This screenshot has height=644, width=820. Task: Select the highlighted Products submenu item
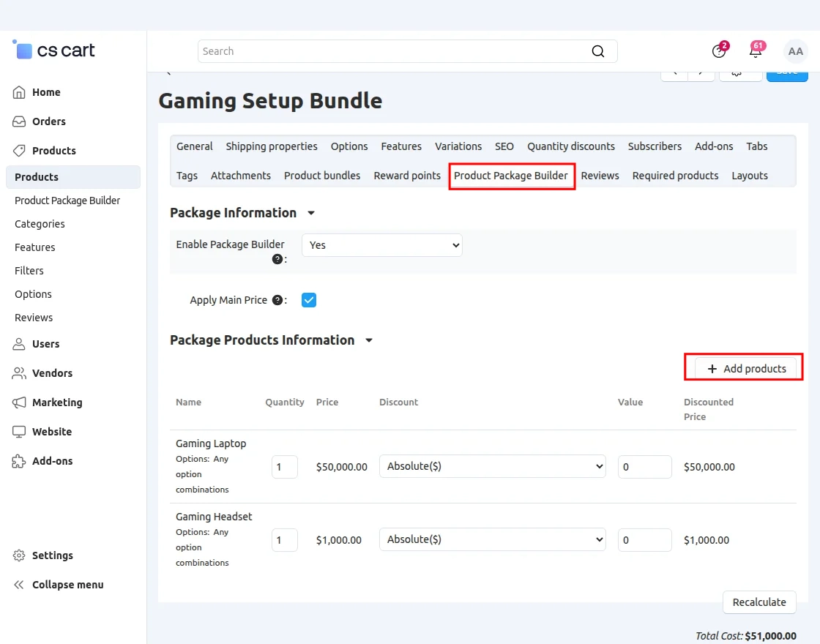[73, 177]
